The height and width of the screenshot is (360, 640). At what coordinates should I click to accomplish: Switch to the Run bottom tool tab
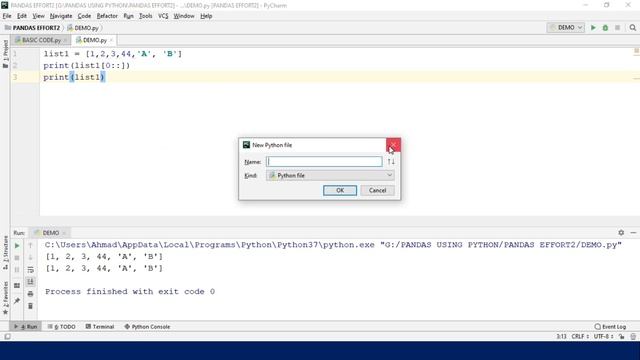click(x=26, y=327)
